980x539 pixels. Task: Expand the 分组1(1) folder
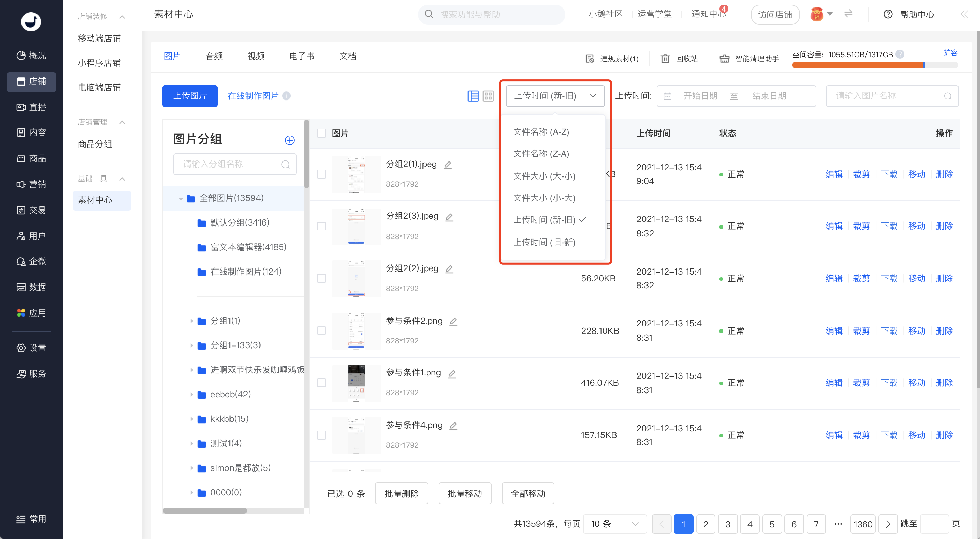(191, 321)
